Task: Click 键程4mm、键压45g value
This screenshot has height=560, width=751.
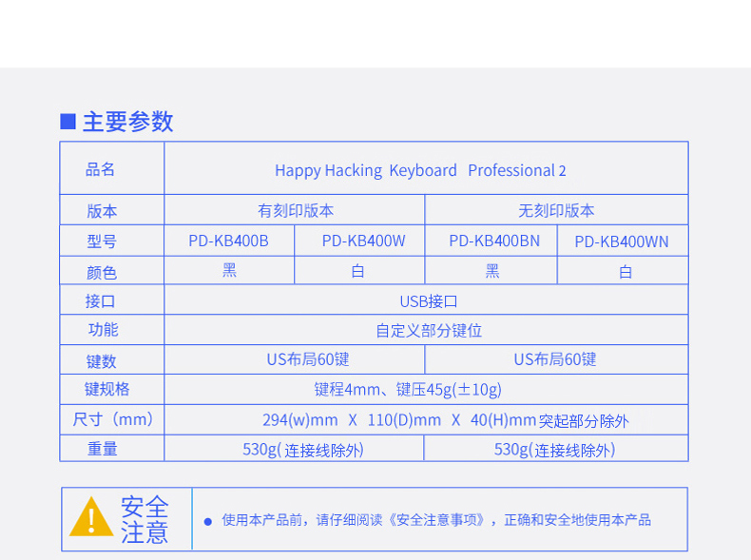Action: pyautogui.click(x=408, y=390)
